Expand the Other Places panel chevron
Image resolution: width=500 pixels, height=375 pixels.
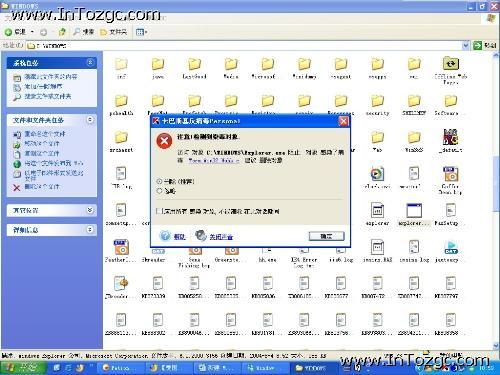click(90, 210)
